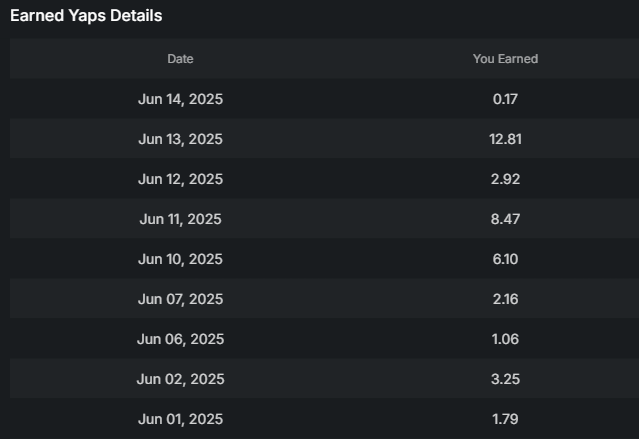639x439 pixels.
Task: Click the 2.92 earned amount
Action: click(505, 179)
